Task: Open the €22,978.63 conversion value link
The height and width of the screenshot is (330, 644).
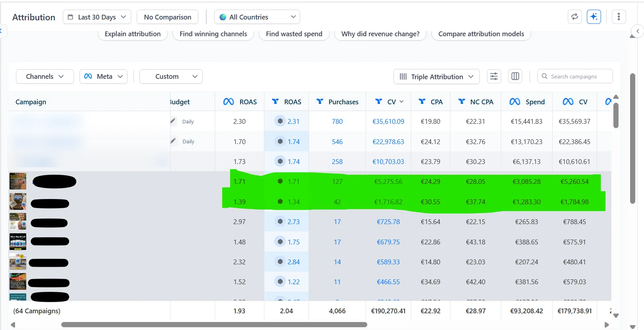Action: pos(388,141)
